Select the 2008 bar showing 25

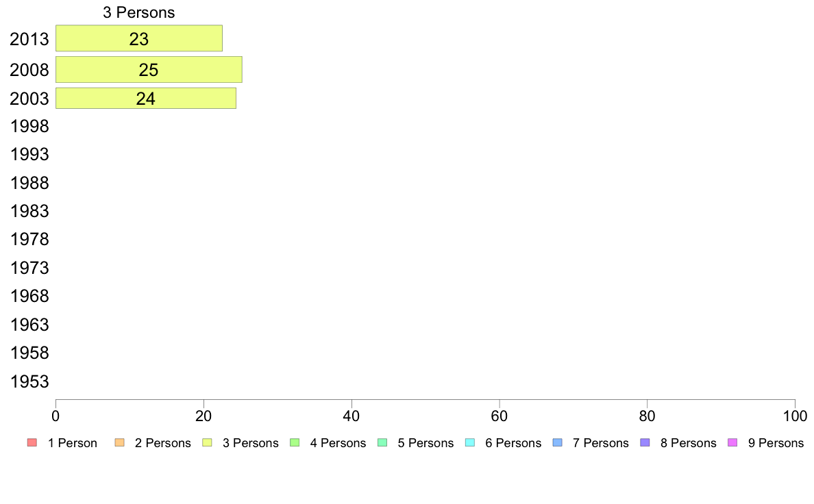click(149, 70)
